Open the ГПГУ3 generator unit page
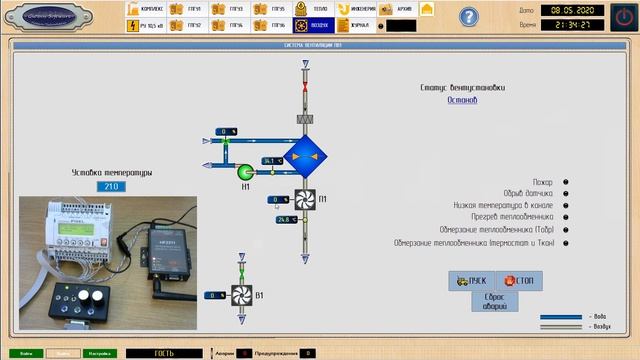640x360 pixels. coord(230,9)
